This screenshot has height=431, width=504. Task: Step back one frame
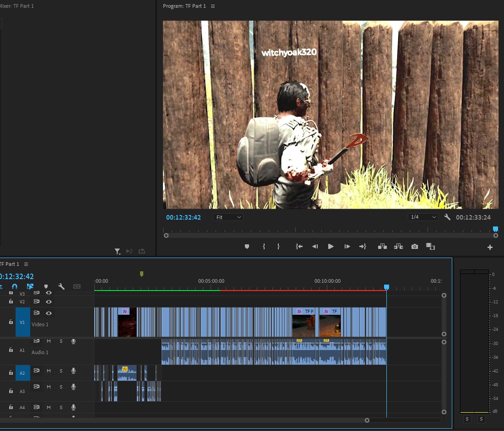(314, 247)
